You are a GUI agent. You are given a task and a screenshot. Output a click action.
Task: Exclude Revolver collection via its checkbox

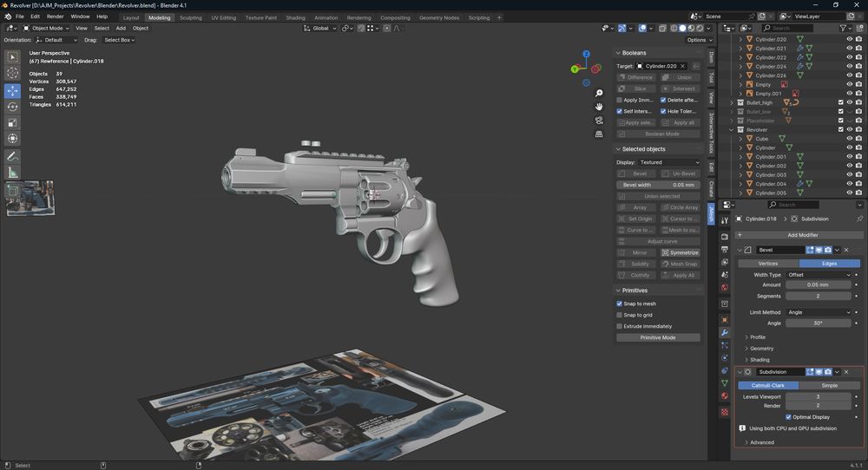841,129
